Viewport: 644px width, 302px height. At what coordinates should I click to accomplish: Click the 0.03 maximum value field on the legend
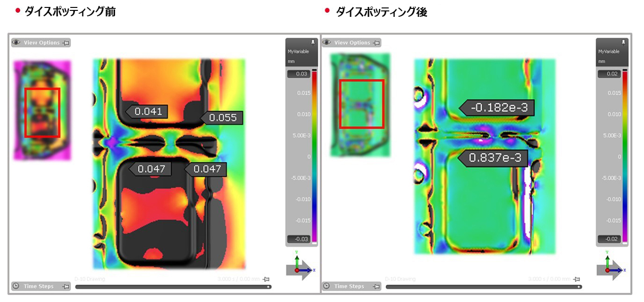(x=298, y=74)
